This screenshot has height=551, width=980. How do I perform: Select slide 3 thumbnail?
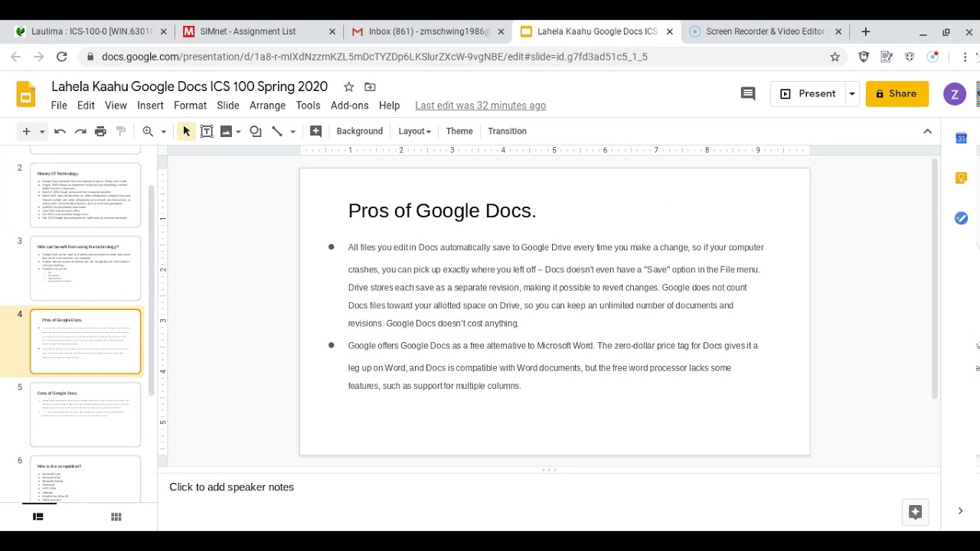85,268
